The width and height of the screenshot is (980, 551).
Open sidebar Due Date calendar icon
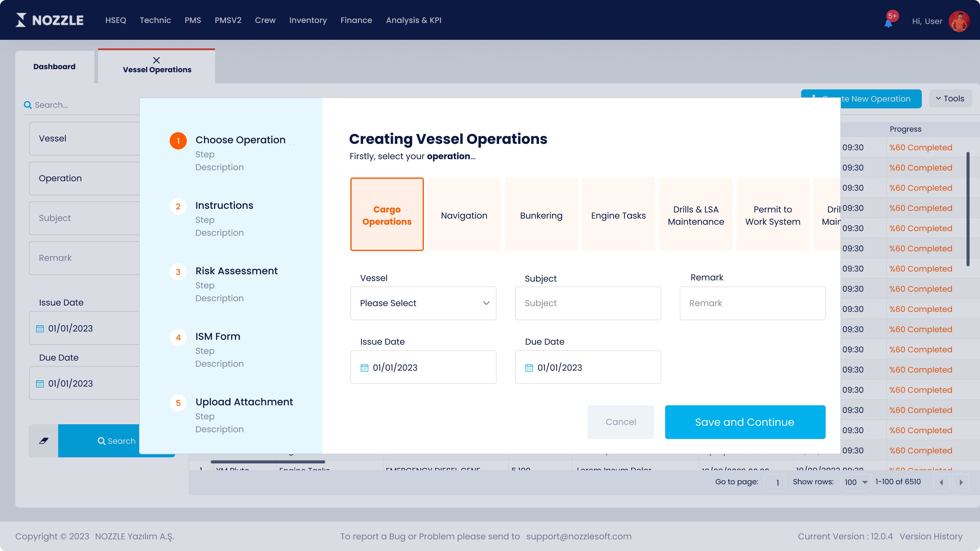(40, 384)
